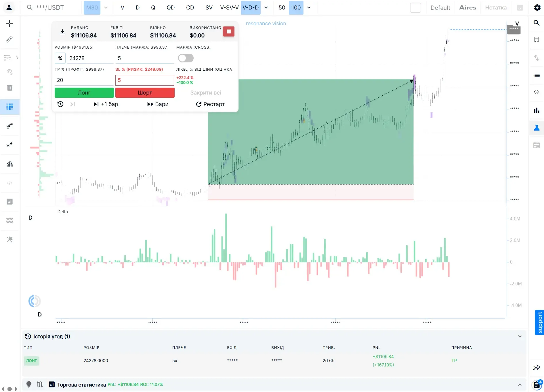
Task: Select the V-SV-V layout tab
Action: click(x=229, y=8)
